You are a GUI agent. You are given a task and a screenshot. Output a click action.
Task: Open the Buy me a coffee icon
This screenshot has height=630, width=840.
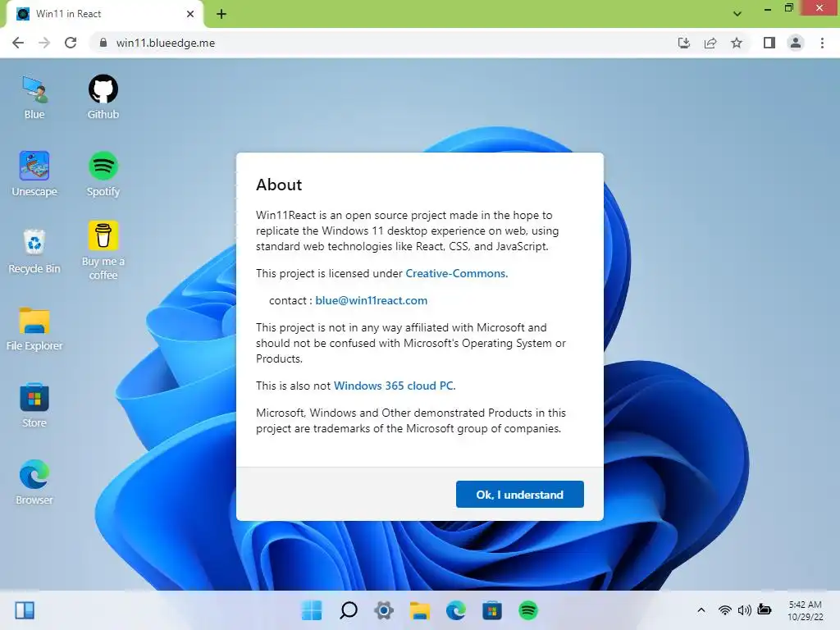[x=103, y=251]
